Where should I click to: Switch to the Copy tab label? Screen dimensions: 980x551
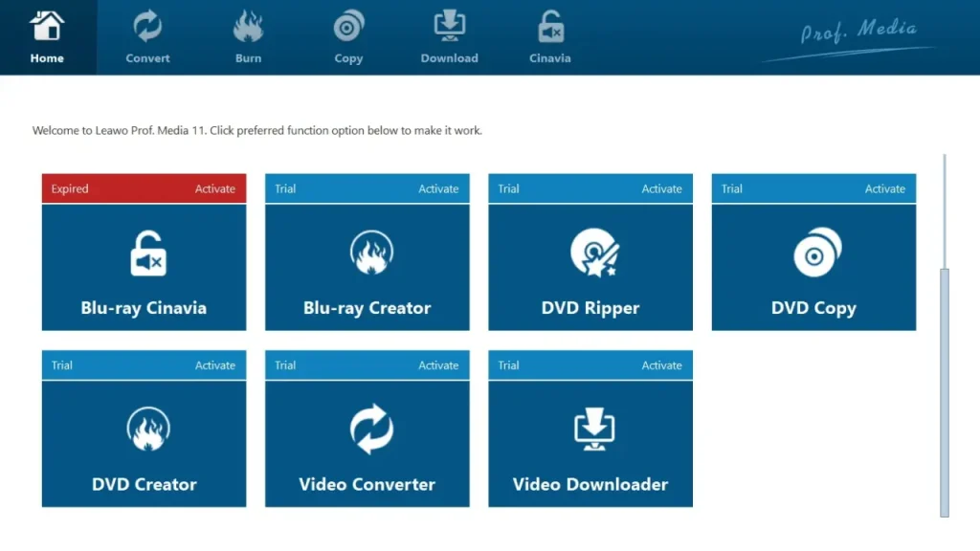click(x=348, y=58)
